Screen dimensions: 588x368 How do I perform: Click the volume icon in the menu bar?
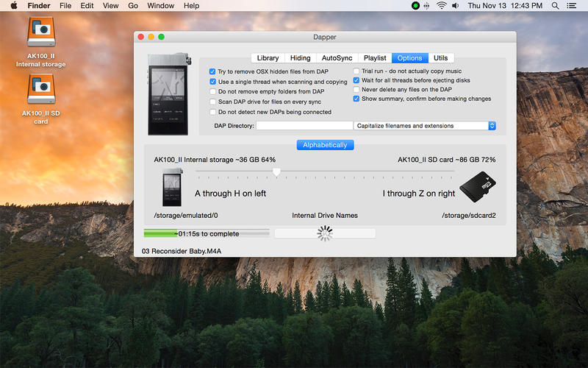tap(455, 6)
